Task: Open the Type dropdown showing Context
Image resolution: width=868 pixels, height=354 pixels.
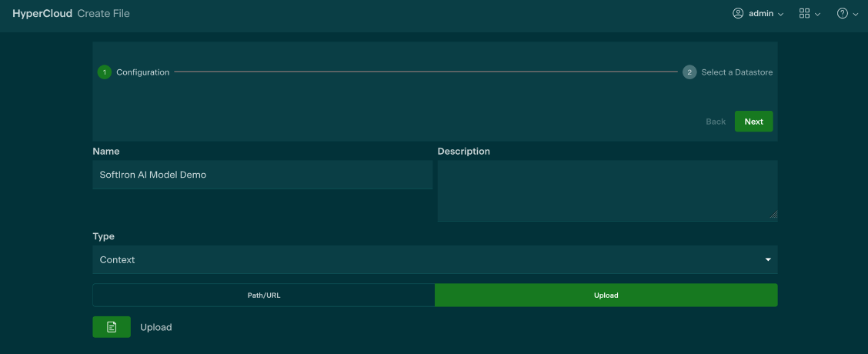Action: click(x=435, y=260)
